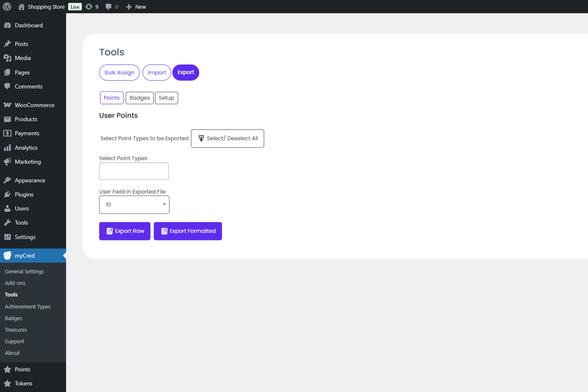
Task: Go to Analytics in sidebar
Action: [26, 147]
